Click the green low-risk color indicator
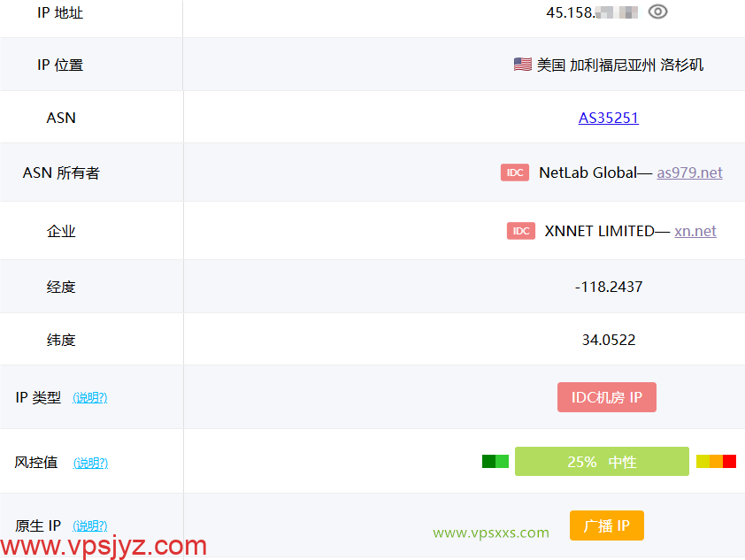The image size is (745, 560). coord(495,461)
